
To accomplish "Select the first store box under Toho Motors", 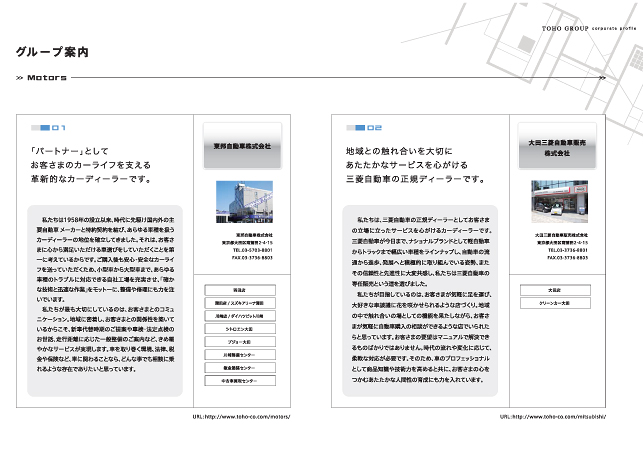I will coord(240,290).
